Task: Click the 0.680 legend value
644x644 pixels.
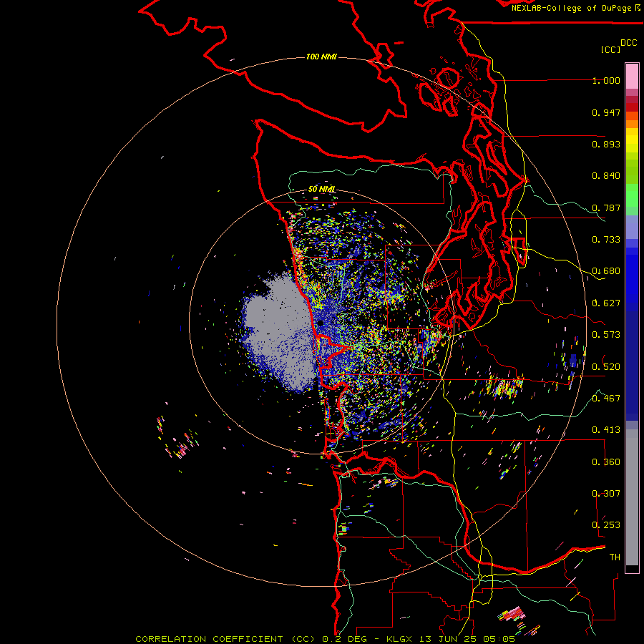Action: (606, 271)
